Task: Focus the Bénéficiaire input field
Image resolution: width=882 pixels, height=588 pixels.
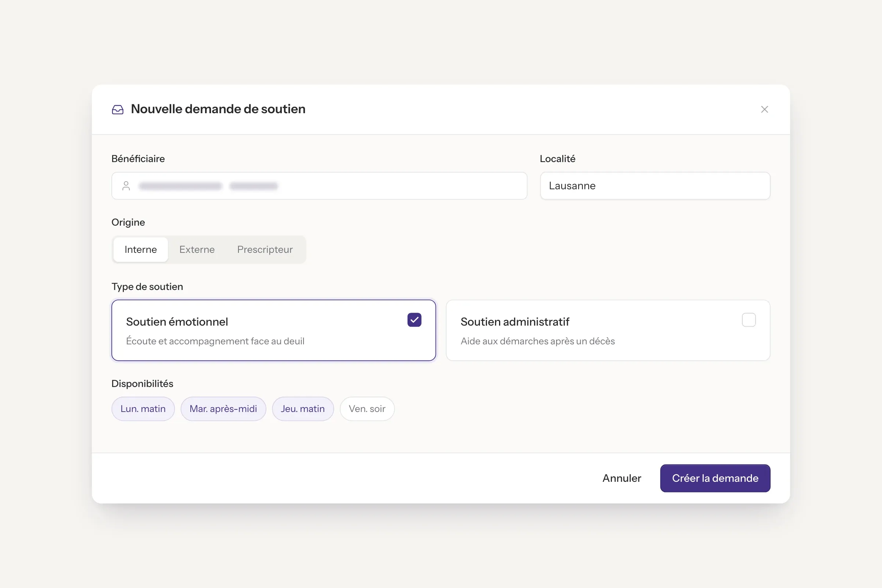Action: click(319, 186)
